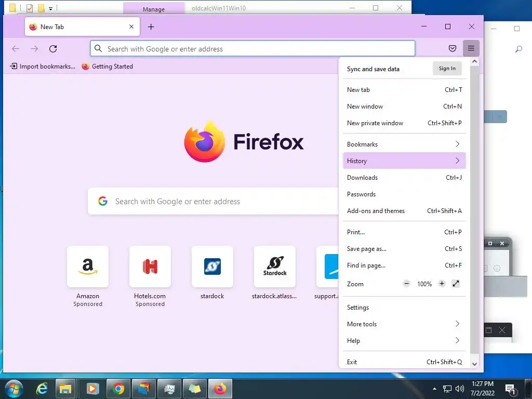Expand the Help submenu
Image resolution: width=532 pixels, height=399 pixels.
pos(404,341)
